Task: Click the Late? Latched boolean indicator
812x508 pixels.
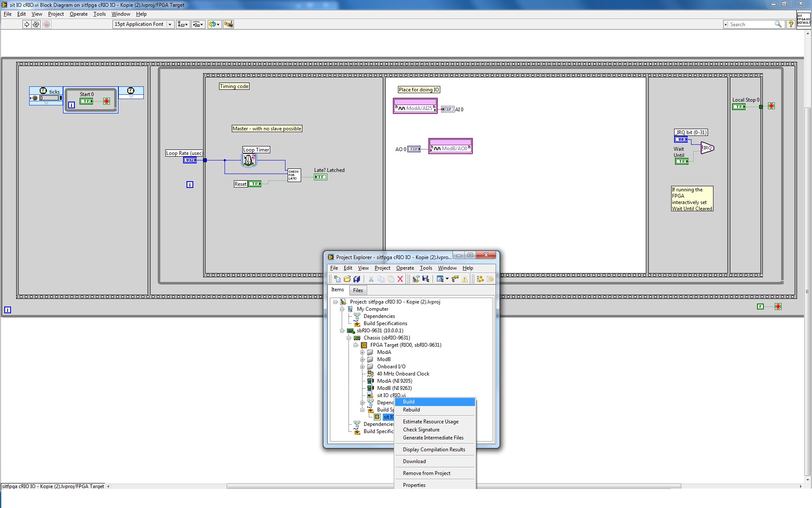Action: tap(321, 177)
